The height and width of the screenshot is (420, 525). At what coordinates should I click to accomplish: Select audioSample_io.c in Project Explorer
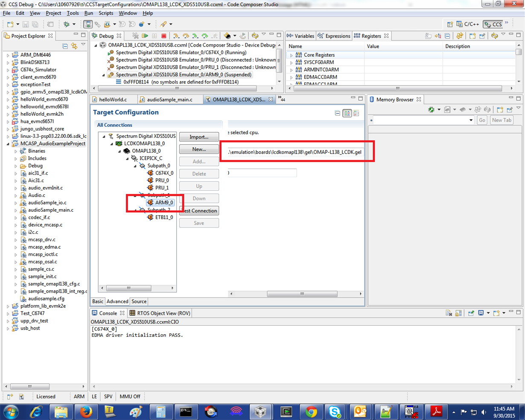[47, 203]
